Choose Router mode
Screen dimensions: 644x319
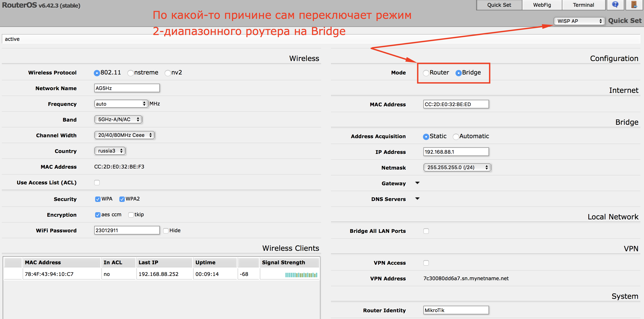(x=426, y=73)
